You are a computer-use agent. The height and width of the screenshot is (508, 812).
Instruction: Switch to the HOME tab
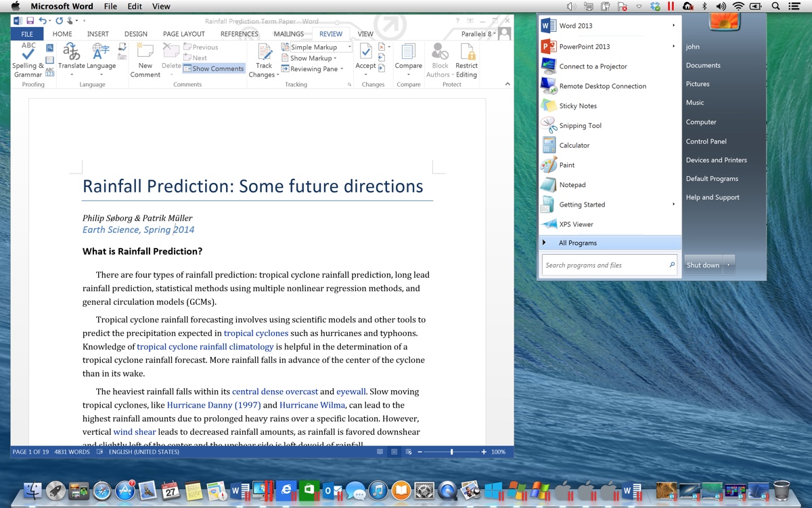pyautogui.click(x=62, y=34)
